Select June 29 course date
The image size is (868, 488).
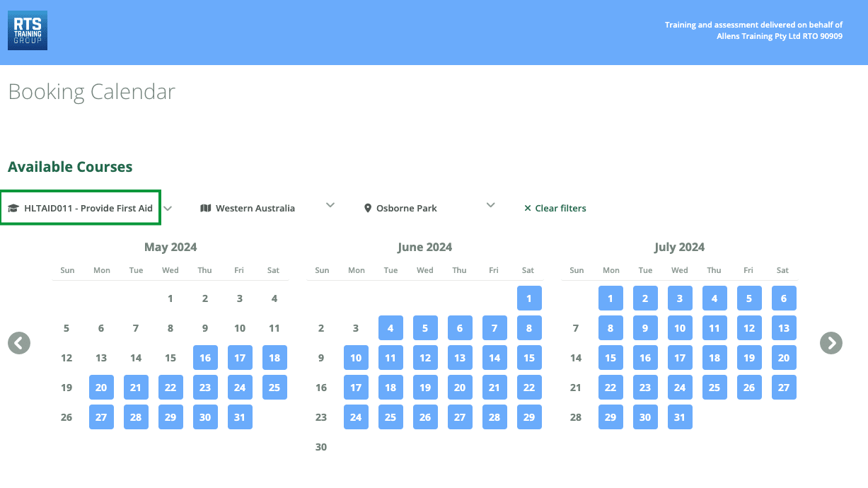[x=529, y=417]
